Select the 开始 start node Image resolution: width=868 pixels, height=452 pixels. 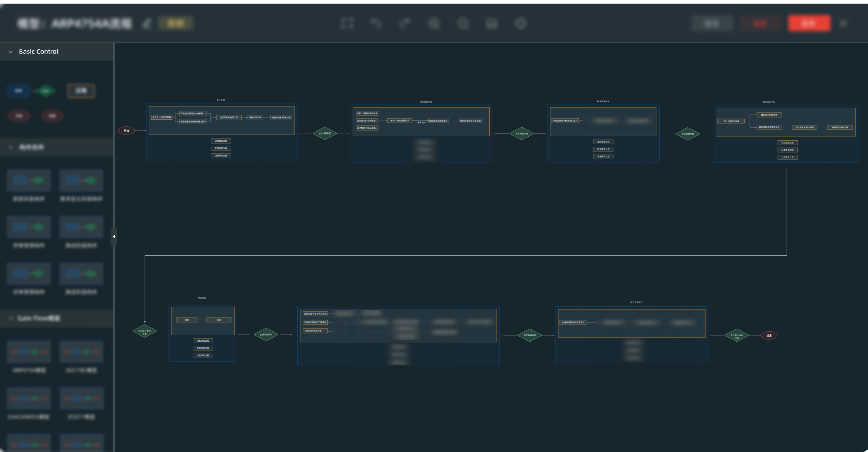coord(127,131)
